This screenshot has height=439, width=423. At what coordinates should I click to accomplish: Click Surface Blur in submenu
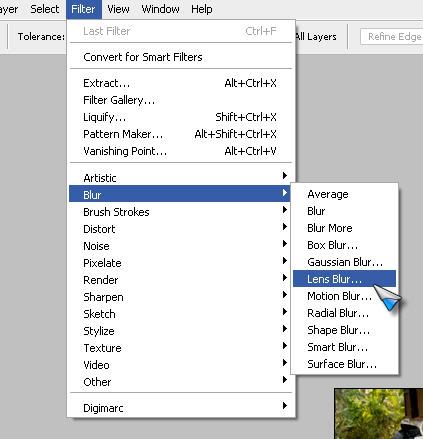tap(344, 364)
